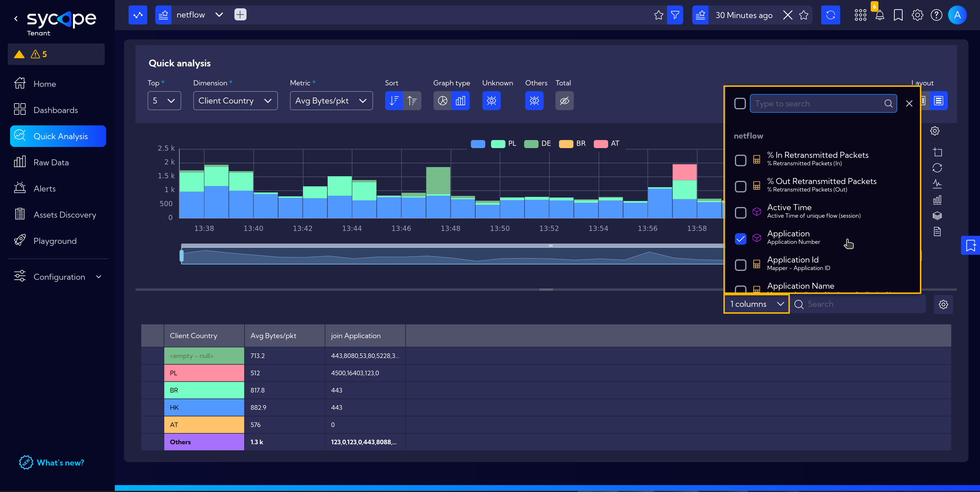Open settings gear in top bar
Viewport: 980px width, 492px height.
pos(917,15)
